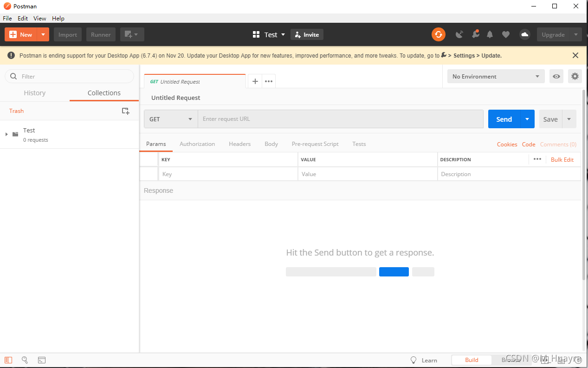Switch to the Tests tab
The height and width of the screenshot is (368, 588).
tap(359, 144)
